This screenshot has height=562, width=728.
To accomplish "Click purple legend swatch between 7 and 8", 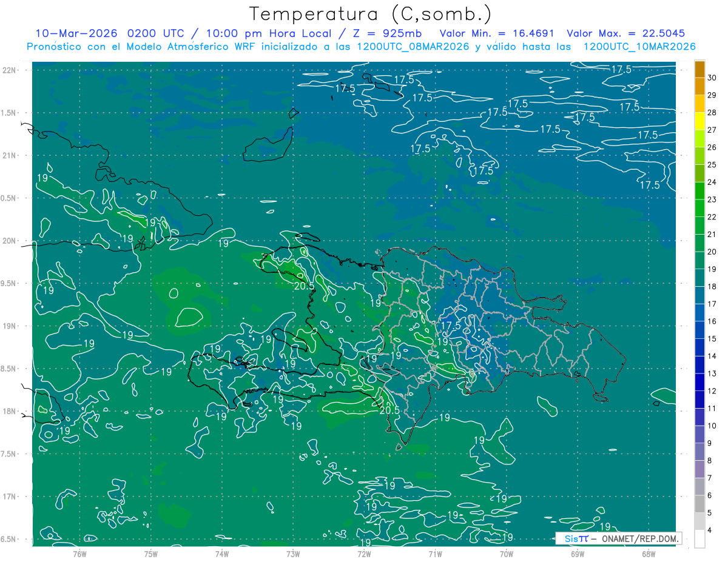I will (x=699, y=469).
